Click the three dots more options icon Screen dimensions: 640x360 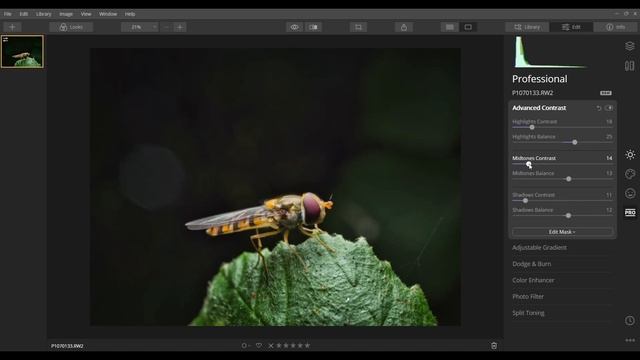tap(630, 340)
